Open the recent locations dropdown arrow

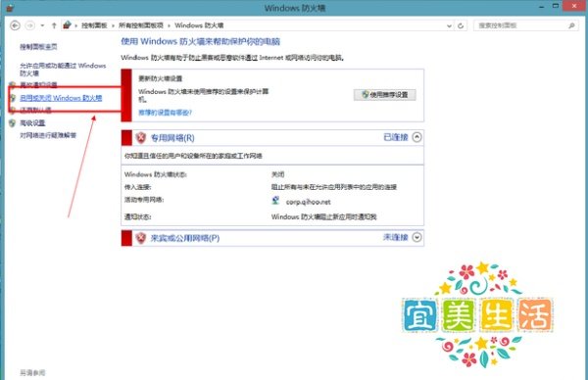coord(42,25)
